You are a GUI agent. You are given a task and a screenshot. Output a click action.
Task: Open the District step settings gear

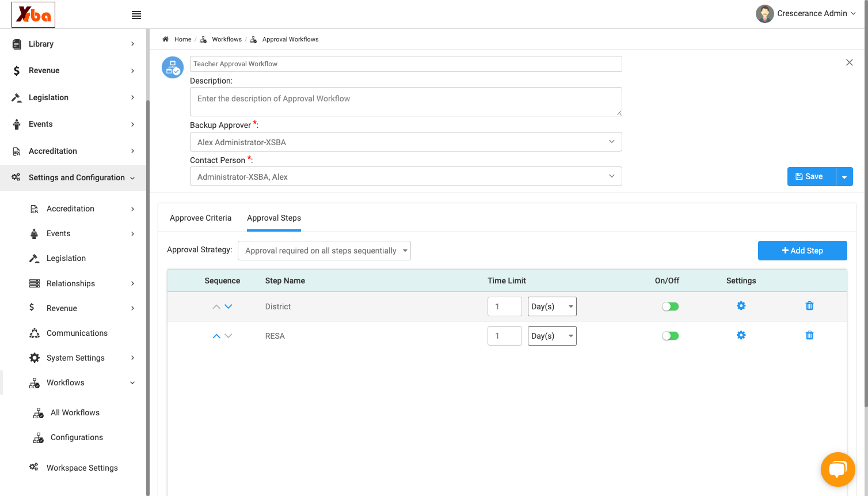click(741, 306)
